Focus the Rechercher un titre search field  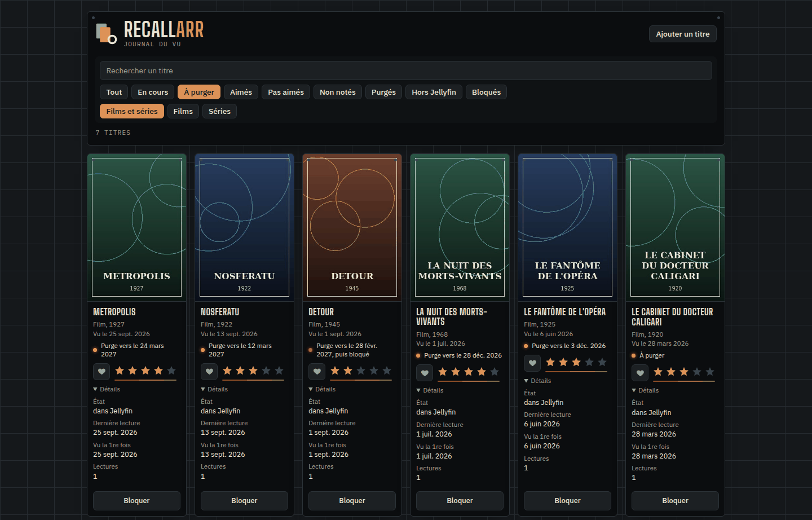[406, 70]
